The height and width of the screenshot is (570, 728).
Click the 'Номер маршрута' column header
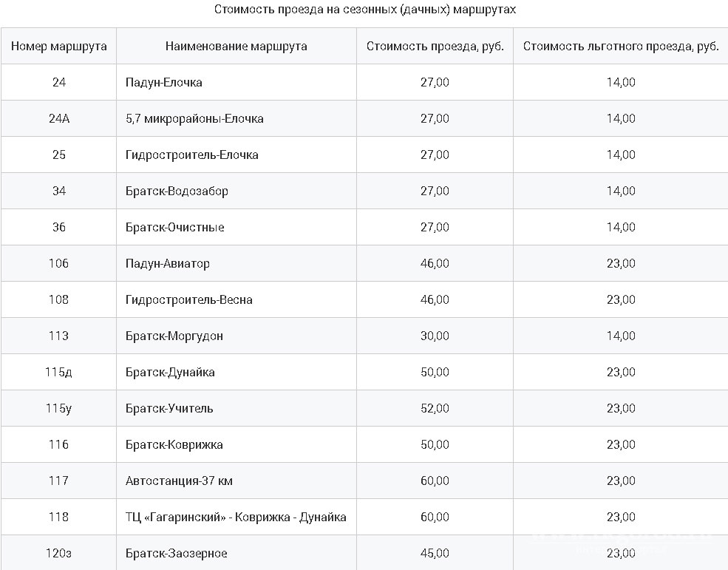(58, 46)
